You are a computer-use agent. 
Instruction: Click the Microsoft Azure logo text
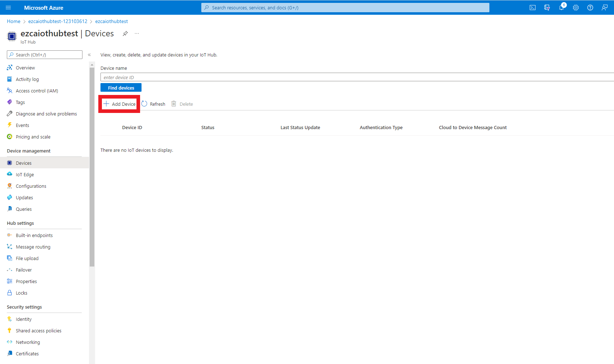44,8
